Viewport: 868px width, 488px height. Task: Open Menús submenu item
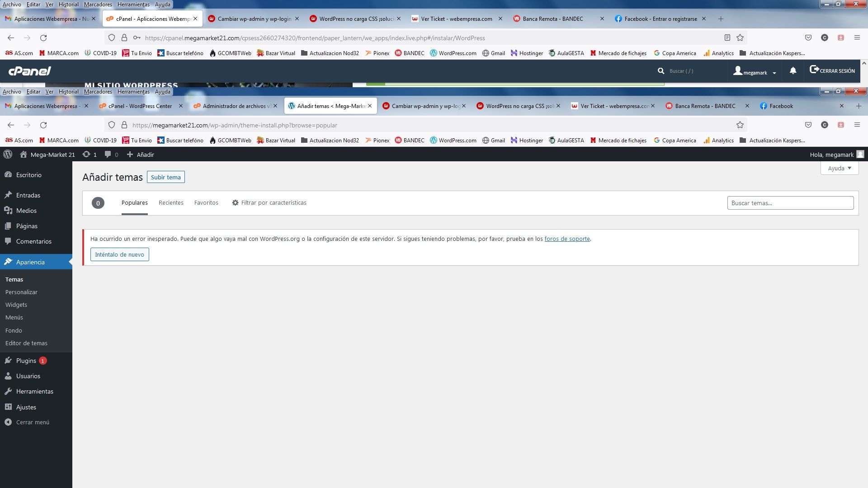(14, 318)
